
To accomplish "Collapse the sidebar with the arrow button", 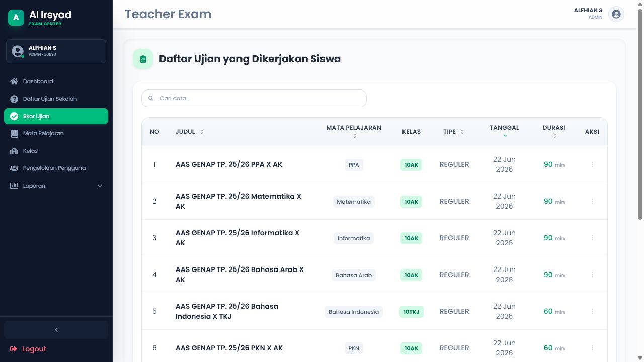I will pos(56,330).
